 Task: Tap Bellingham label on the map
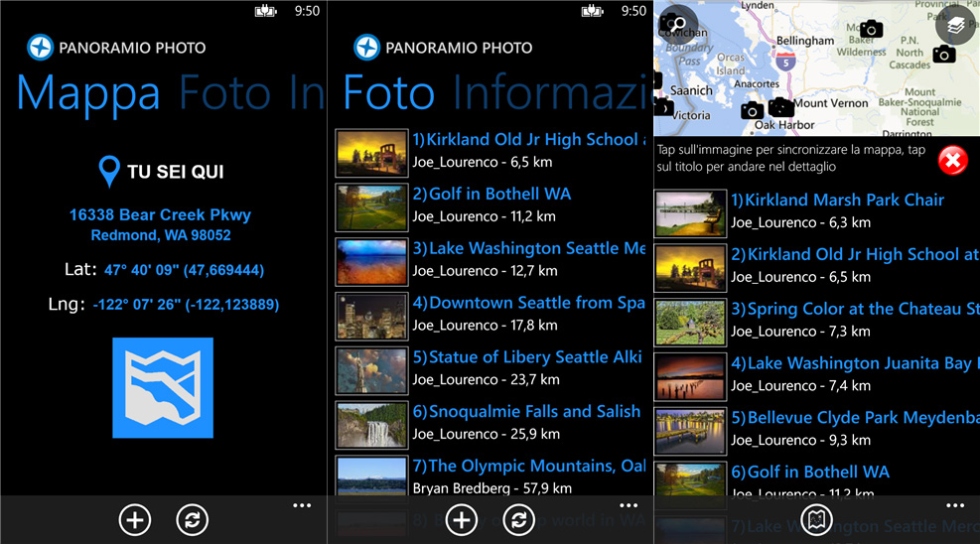pyautogui.click(x=805, y=41)
